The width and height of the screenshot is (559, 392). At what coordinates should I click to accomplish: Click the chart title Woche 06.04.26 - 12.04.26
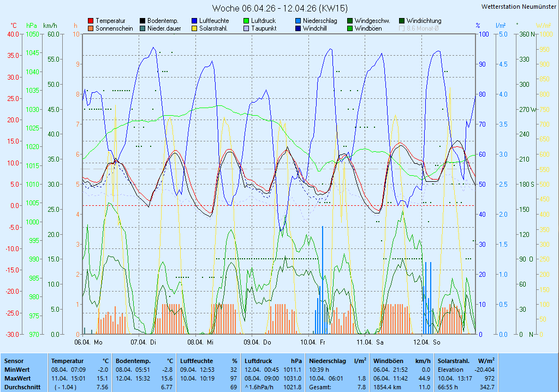(279, 8)
